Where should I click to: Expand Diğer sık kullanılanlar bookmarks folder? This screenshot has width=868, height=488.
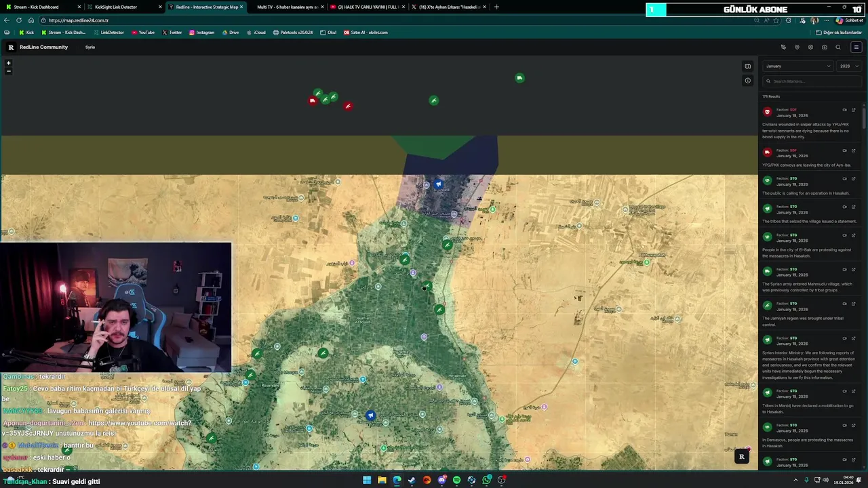click(839, 33)
